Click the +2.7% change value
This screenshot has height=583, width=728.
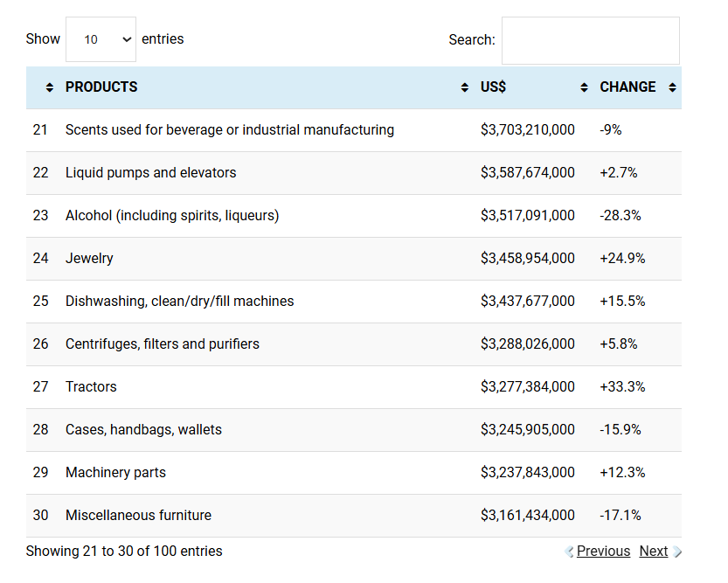(x=619, y=173)
